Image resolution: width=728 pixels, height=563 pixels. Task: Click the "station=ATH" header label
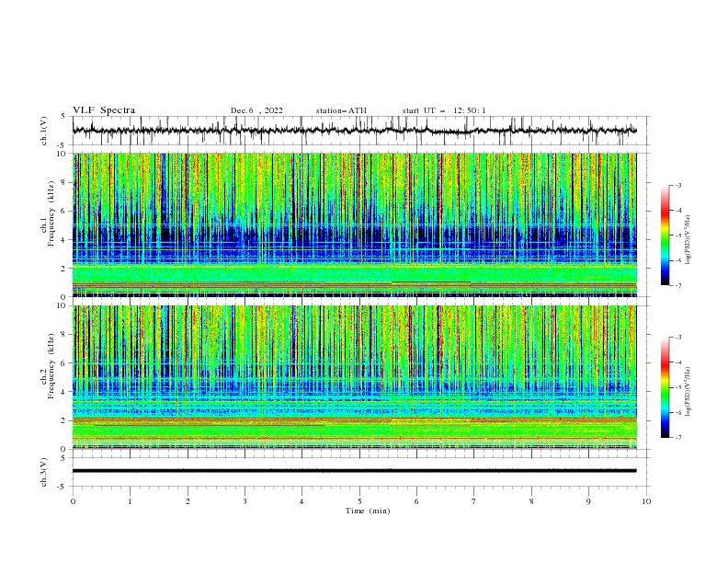pyautogui.click(x=341, y=110)
